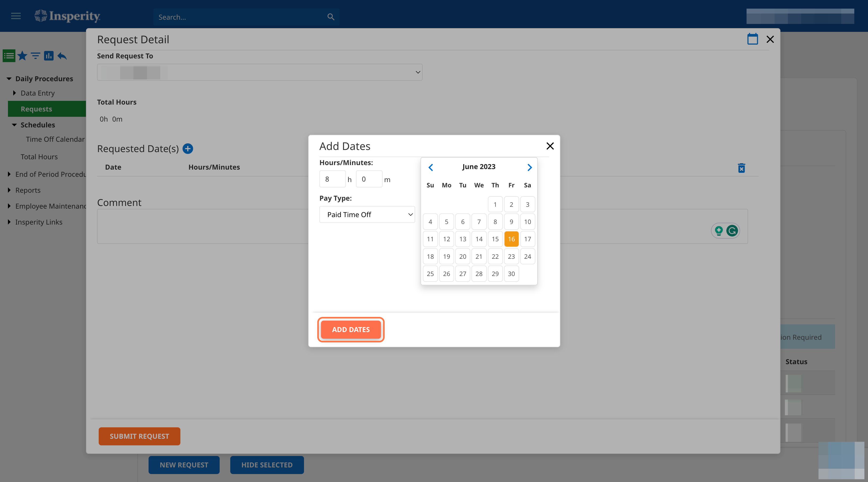
Task: Click the Comment text area
Action: coord(422,226)
